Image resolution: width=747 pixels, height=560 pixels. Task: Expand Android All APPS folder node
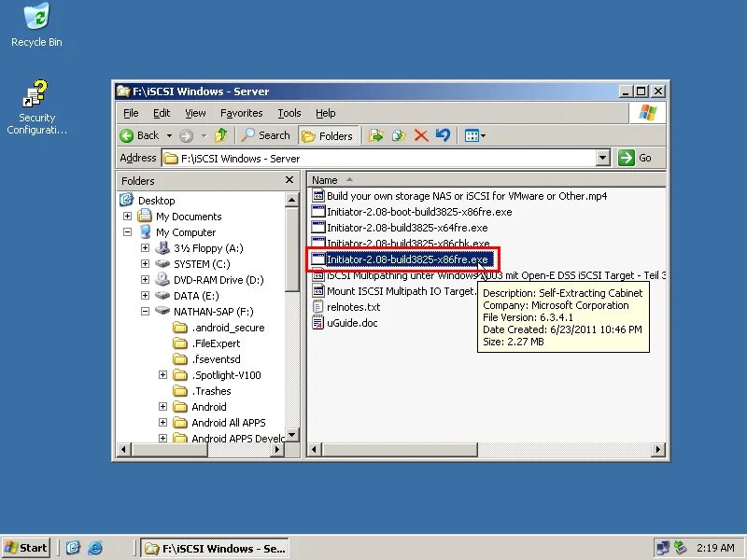click(162, 423)
